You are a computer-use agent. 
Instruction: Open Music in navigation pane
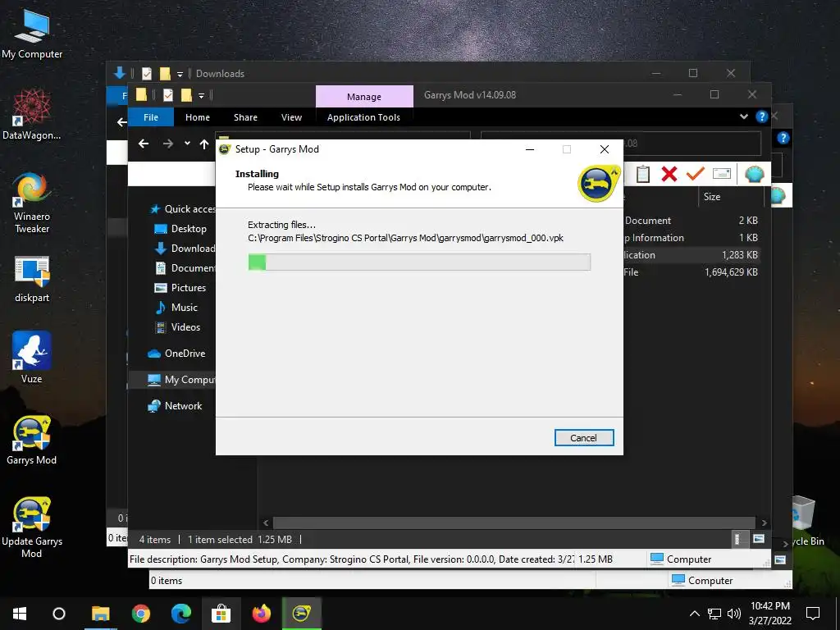[176, 308]
